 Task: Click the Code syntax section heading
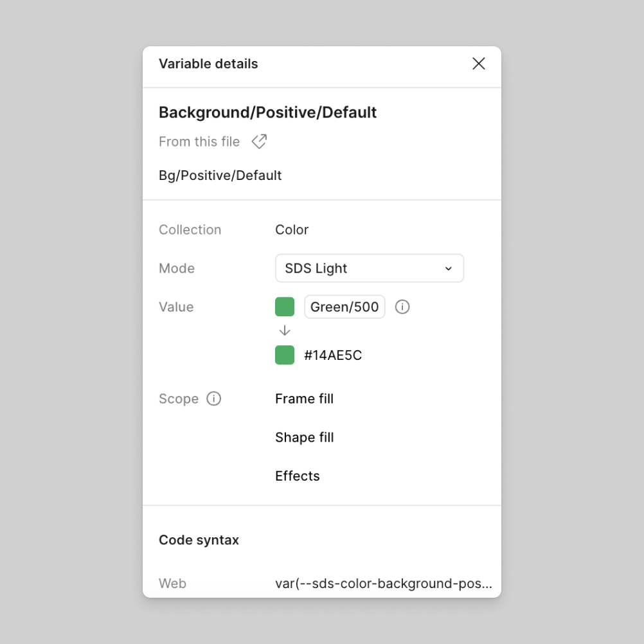[199, 540]
